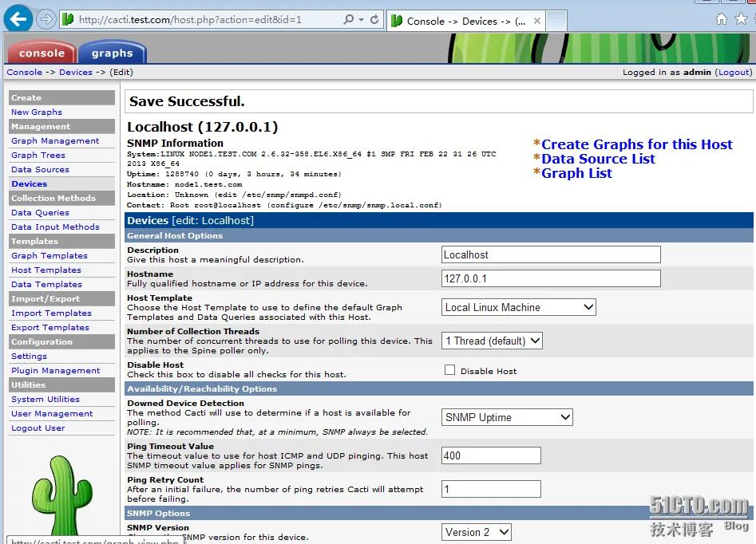This screenshot has width=756, height=544.
Task: Open the address bar history dropdown arrow
Action: pos(361,20)
